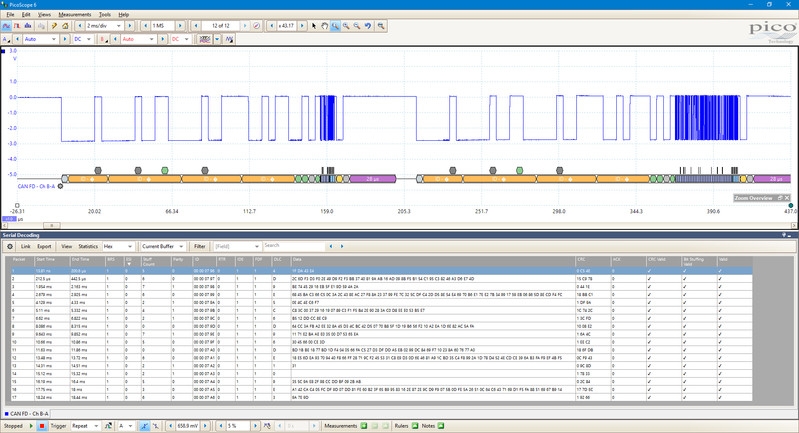Image resolution: width=799 pixels, height=433 pixels.
Task: Decrease the zoom factor x43.17
Action: pos(272,25)
